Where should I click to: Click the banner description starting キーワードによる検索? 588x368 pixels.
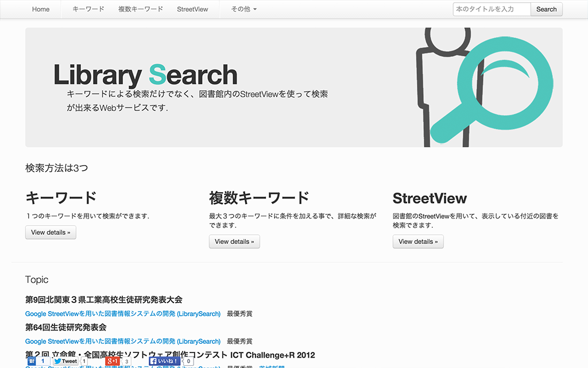coord(198,101)
